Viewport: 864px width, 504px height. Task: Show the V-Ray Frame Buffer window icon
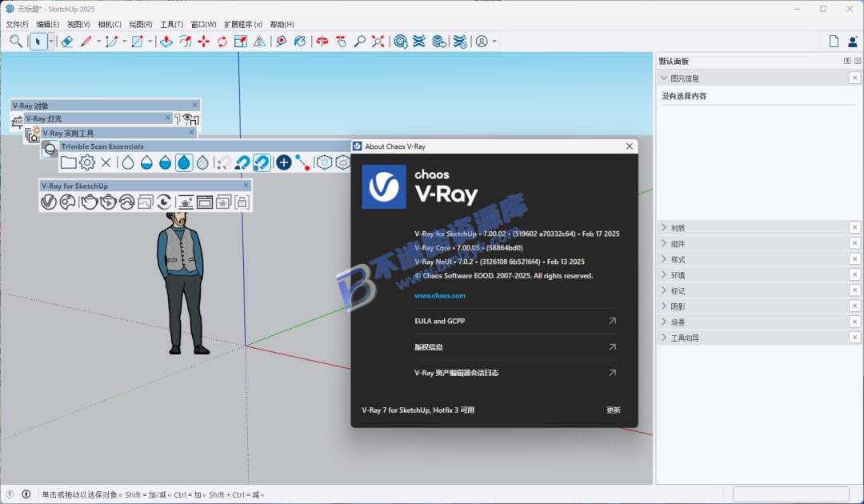pyautogui.click(x=205, y=202)
